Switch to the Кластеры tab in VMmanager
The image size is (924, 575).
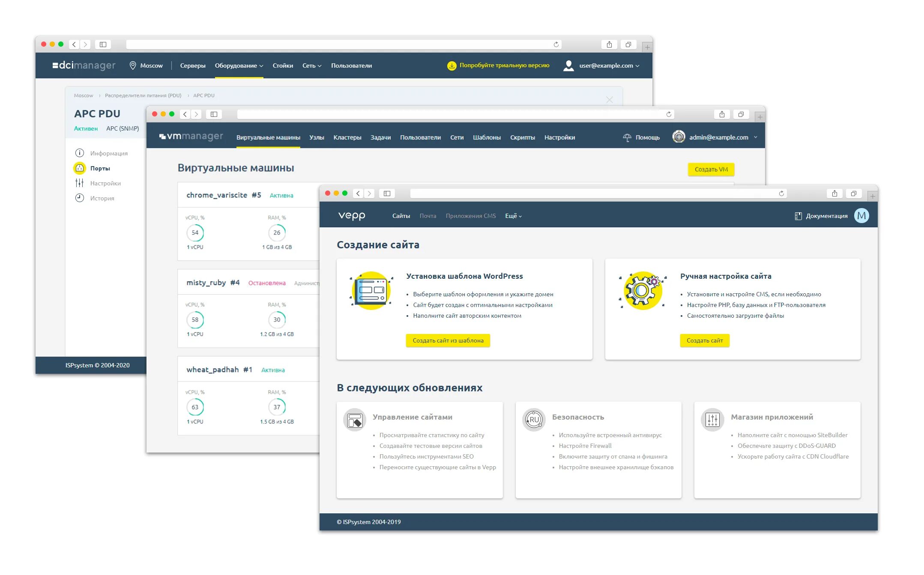pos(347,137)
